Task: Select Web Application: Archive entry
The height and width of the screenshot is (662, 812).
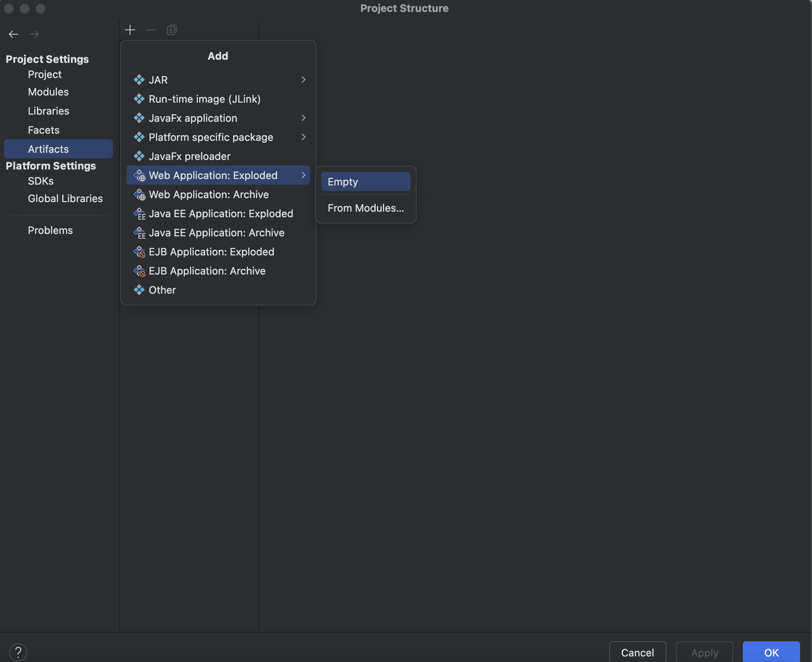Action: click(x=209, y=195)
